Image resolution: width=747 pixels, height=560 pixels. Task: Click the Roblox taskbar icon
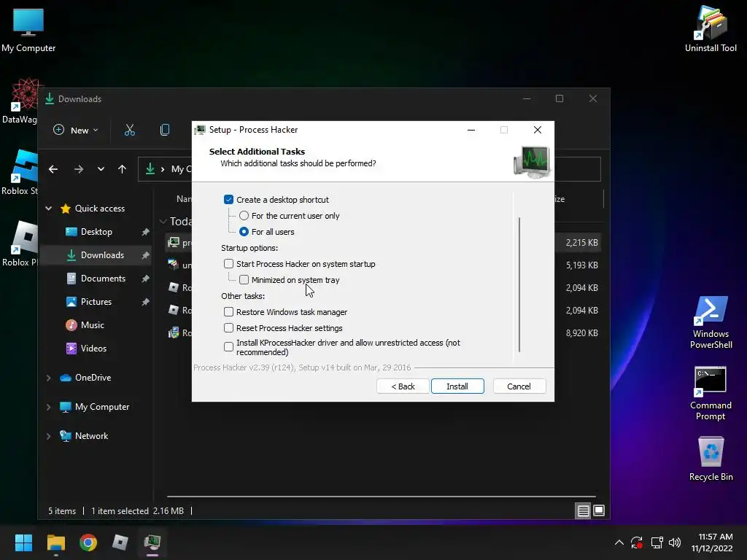coord(120,542)
